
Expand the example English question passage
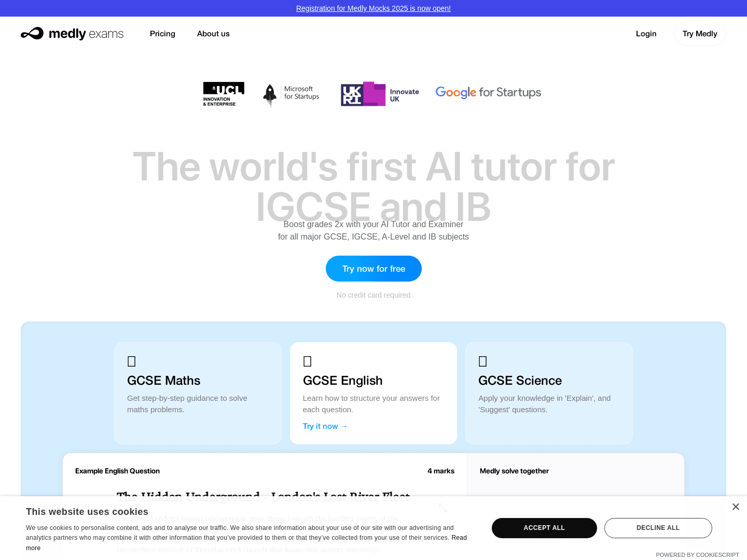pyautogui.click(x=443, y=508)
